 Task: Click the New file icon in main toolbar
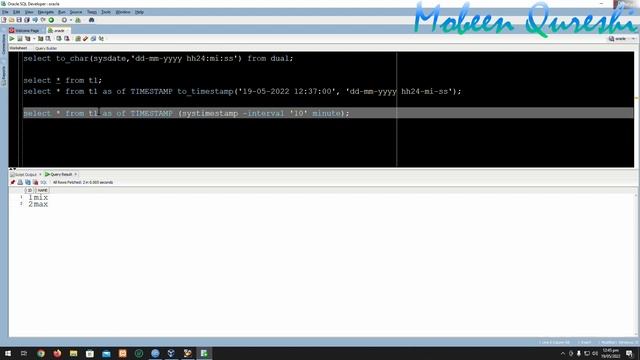pyautogui.click(x=4, y=20)
